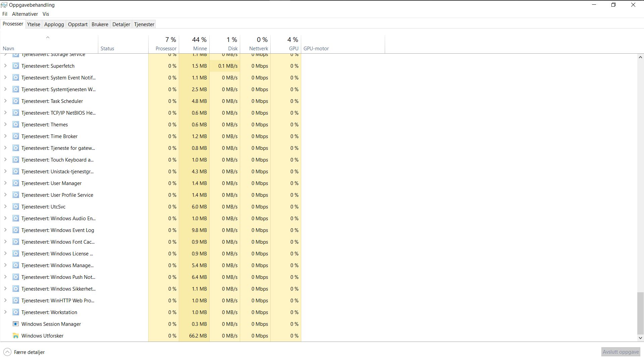Sort by Nettverk column header
The width and height of the screenshot is (644, 362).
(x=255, y=44)
